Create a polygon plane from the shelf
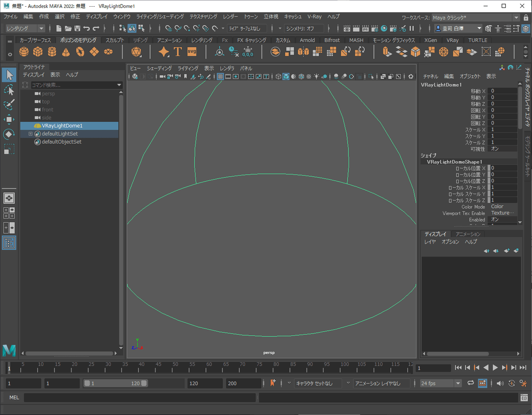 (x=94, y=52)
